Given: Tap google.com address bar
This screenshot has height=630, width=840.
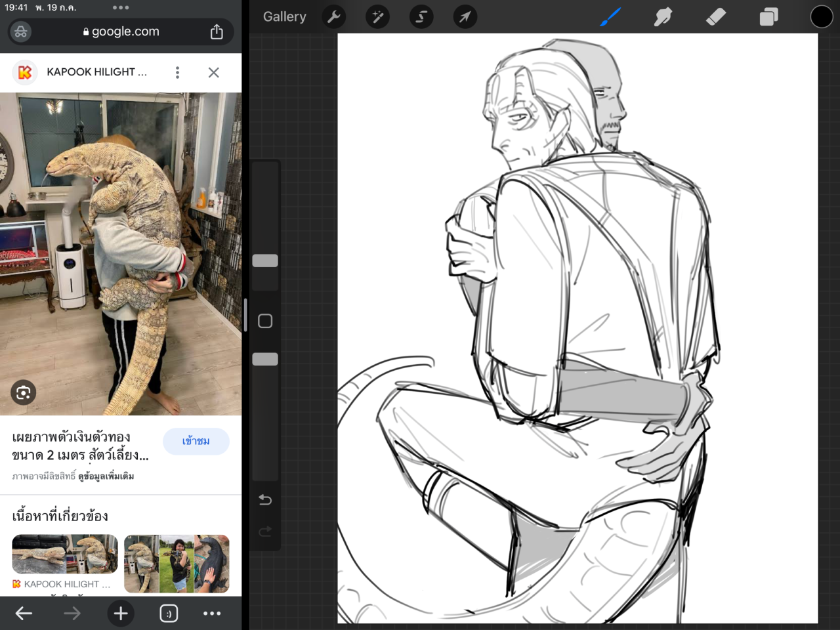Looking at the screenshot, I should pyautogui.click(x=121, y=31).
